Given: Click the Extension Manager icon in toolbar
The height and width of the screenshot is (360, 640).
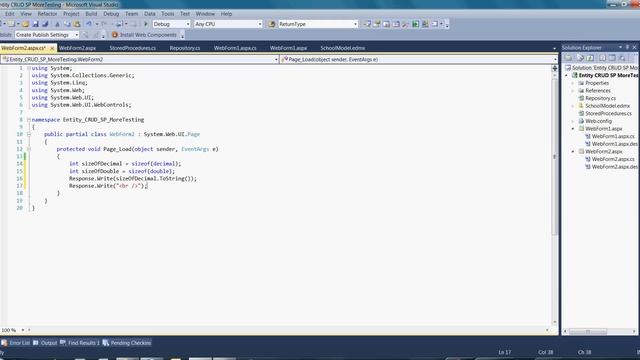Looking at the screenshot, I should click(x=425, y=24).
